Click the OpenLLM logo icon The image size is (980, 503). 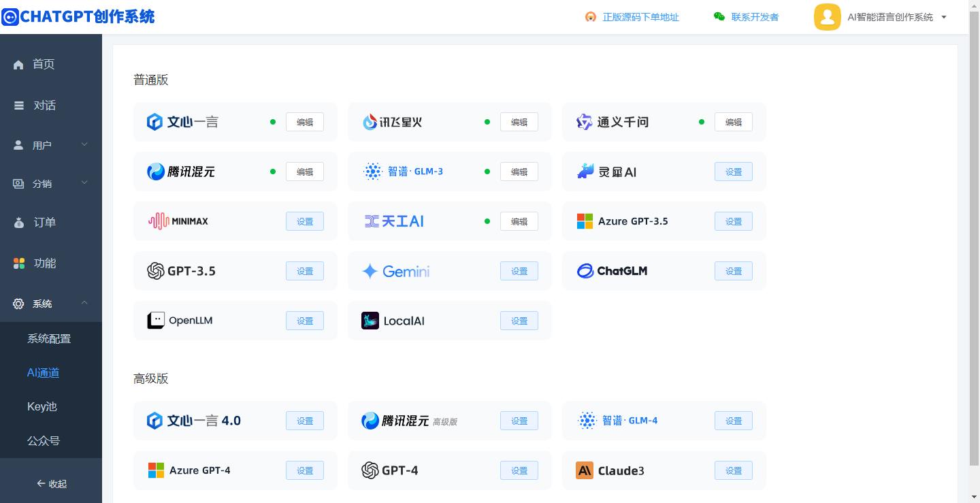156,321
